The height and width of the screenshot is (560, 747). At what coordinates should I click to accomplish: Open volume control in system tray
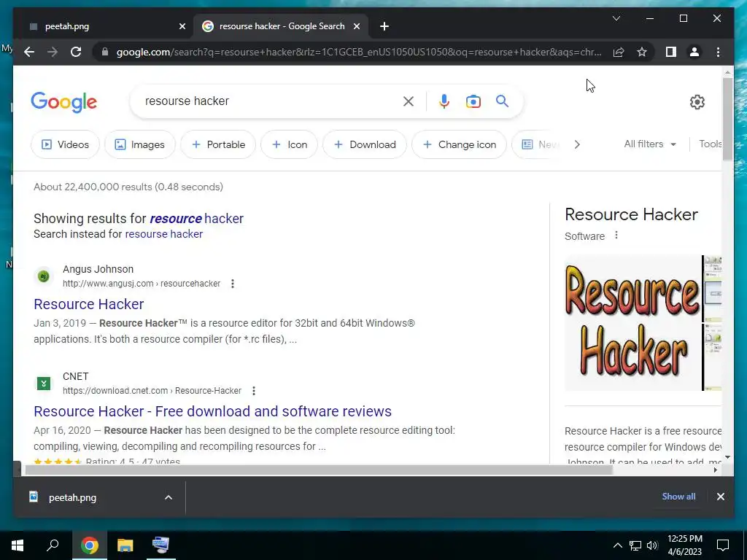[652, 545]
